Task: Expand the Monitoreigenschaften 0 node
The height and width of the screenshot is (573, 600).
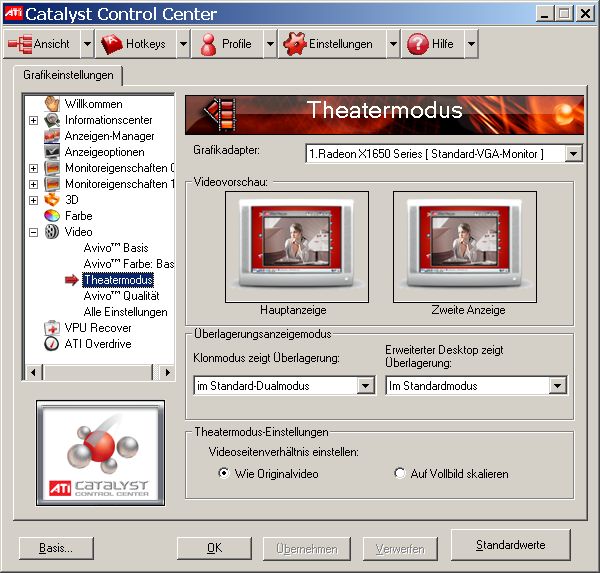Action: 34,168
